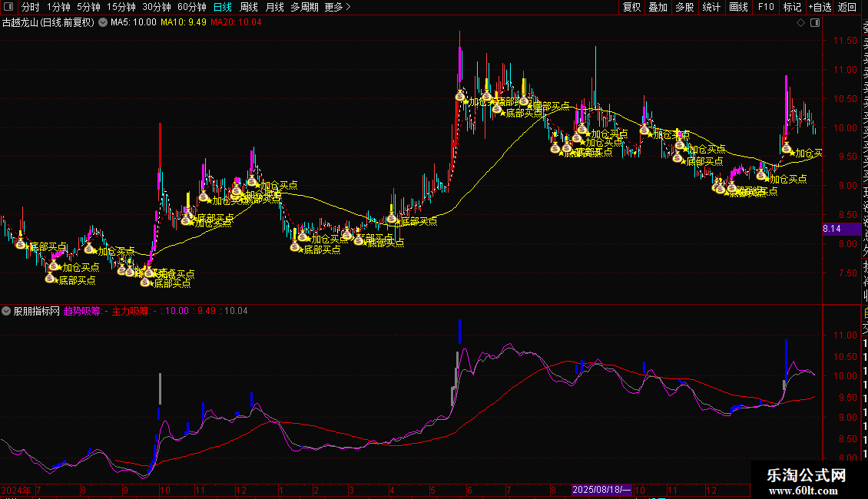Select the 5分钟 period tab
Screen dimensions: 868x499
pos(88,7)
